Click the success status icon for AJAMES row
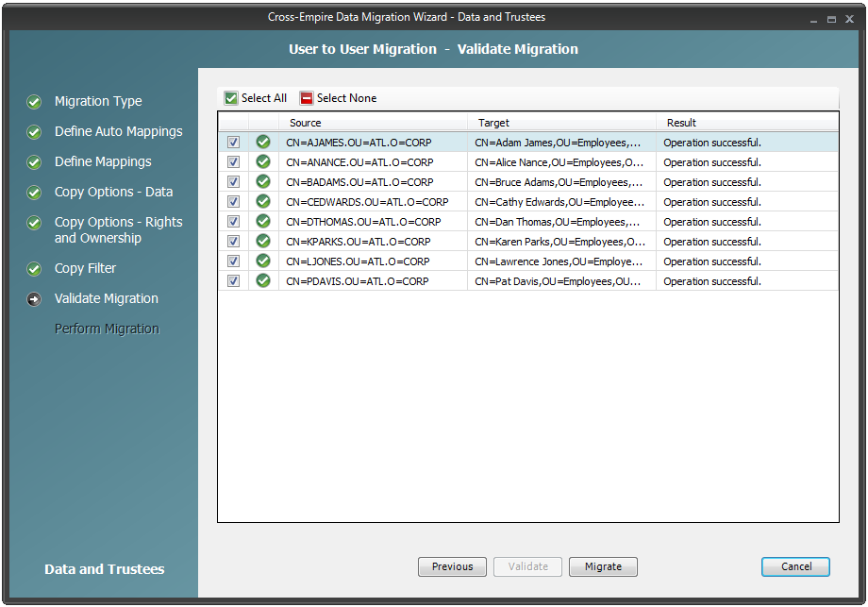Viewport: 868px width, 607px height. 263,143
